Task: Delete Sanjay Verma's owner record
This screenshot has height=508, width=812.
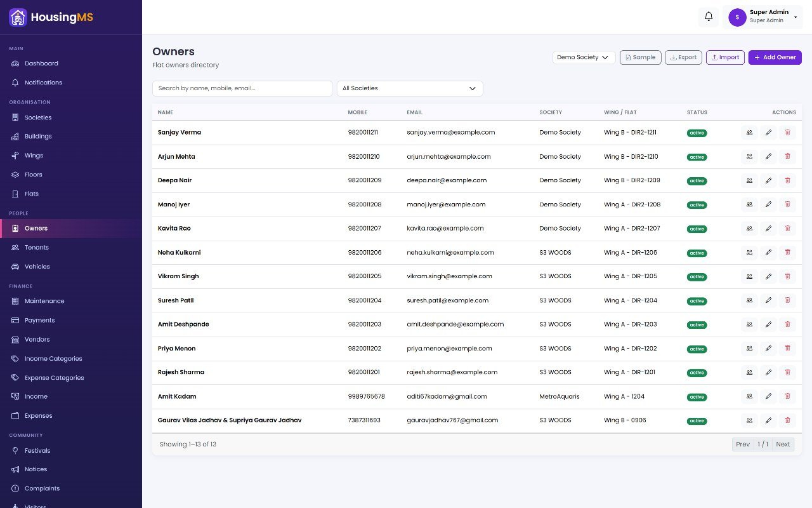Action: click(x=787, y=133)
